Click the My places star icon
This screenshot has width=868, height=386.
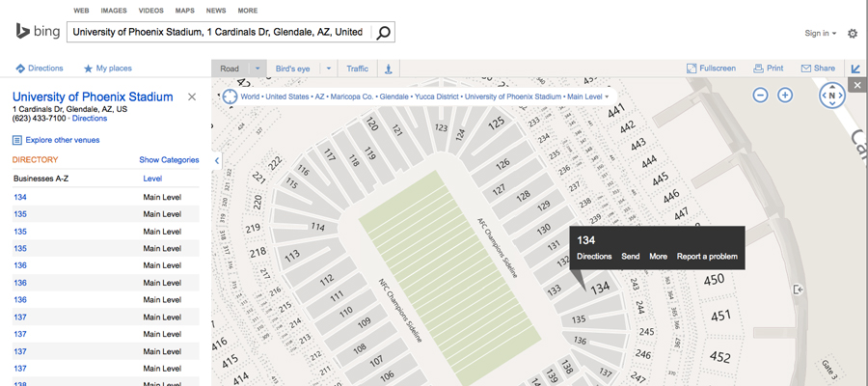(88, 69)
